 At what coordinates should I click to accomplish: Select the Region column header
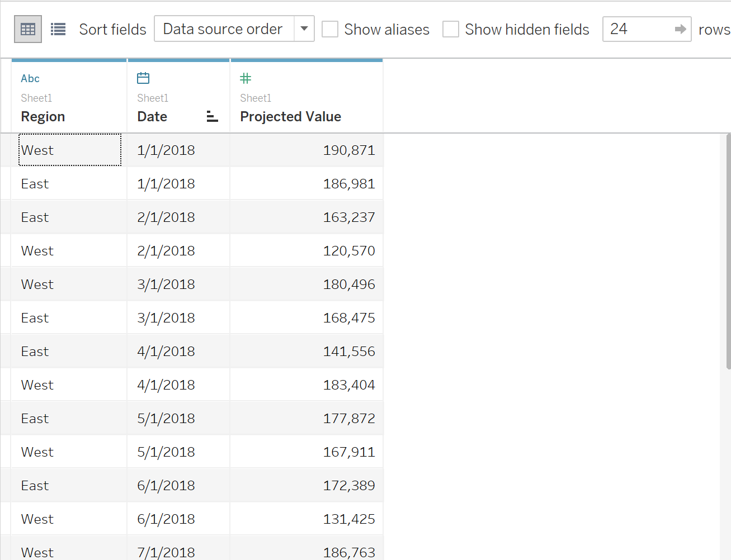pyautogui.click(x=69, y=97)
